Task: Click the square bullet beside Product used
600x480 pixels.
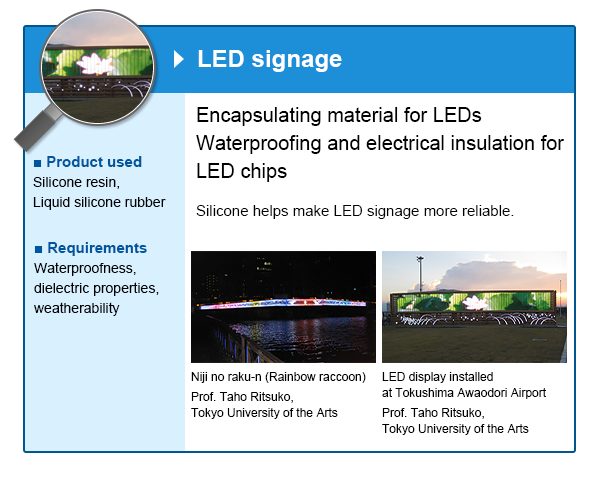Action: click(38, 162)
